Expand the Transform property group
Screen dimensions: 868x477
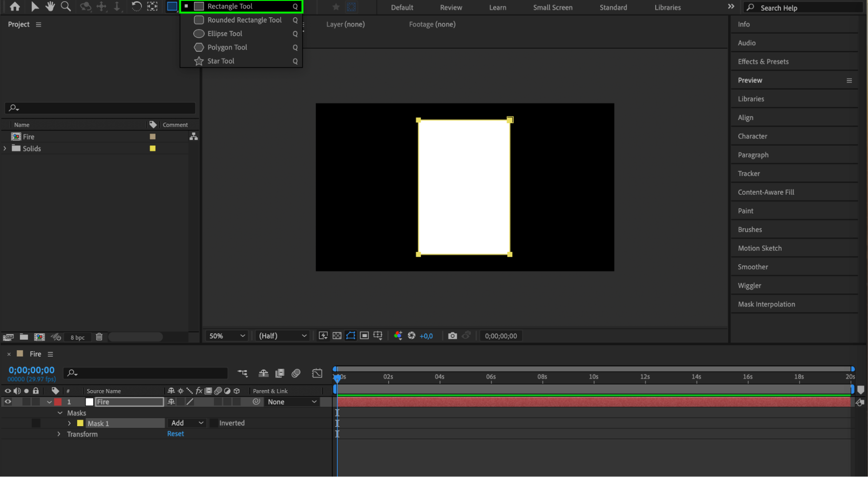coord(59,434)
